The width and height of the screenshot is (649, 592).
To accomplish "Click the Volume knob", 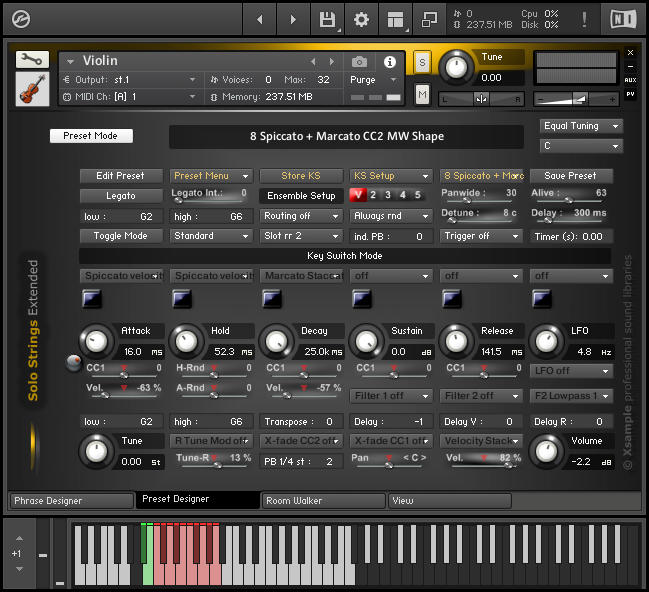I will [546, 452].
